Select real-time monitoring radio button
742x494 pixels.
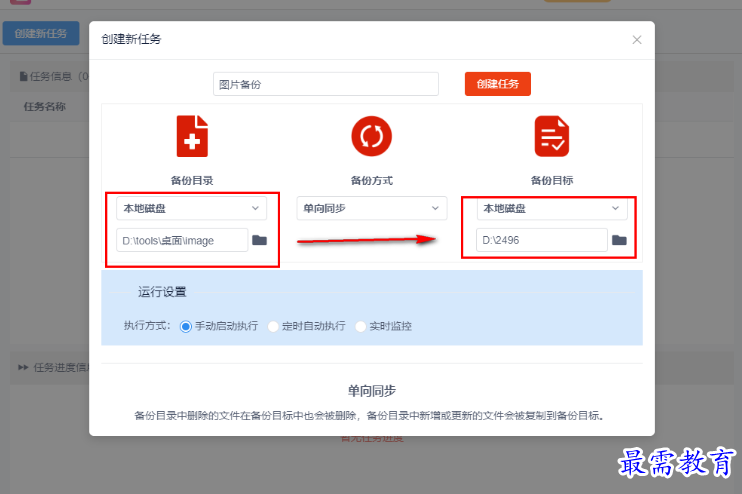click(x=361, y=326)
